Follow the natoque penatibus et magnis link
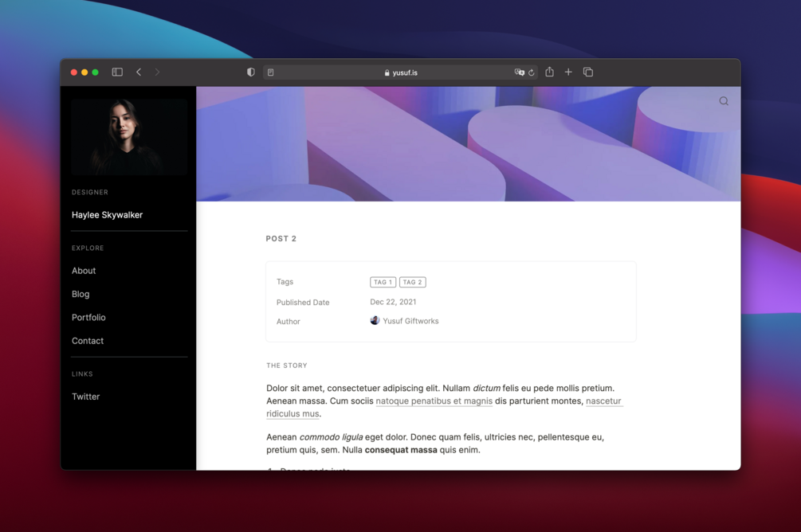Image resolution: width=801 pixels, height=532 pixels. tap(434, 401)
